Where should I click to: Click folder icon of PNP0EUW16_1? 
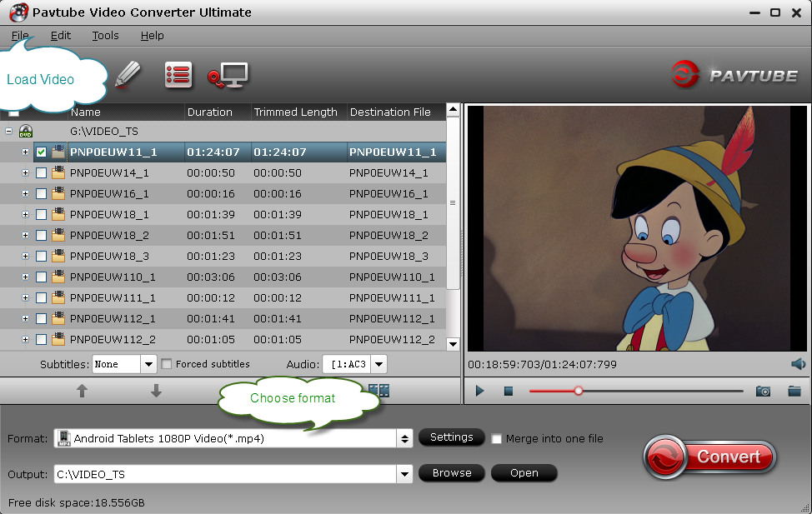click(x=58, y=193)
